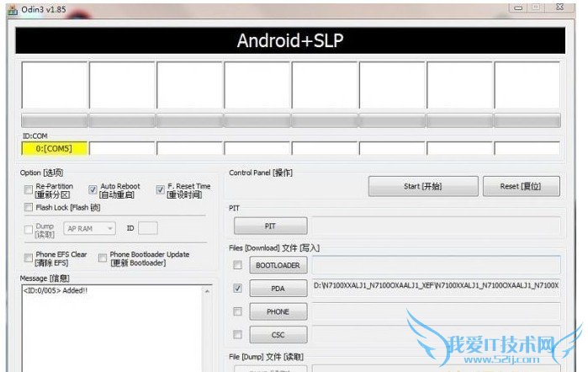
Task: Click the CSC browse button
Action: [x=278, y=334]
